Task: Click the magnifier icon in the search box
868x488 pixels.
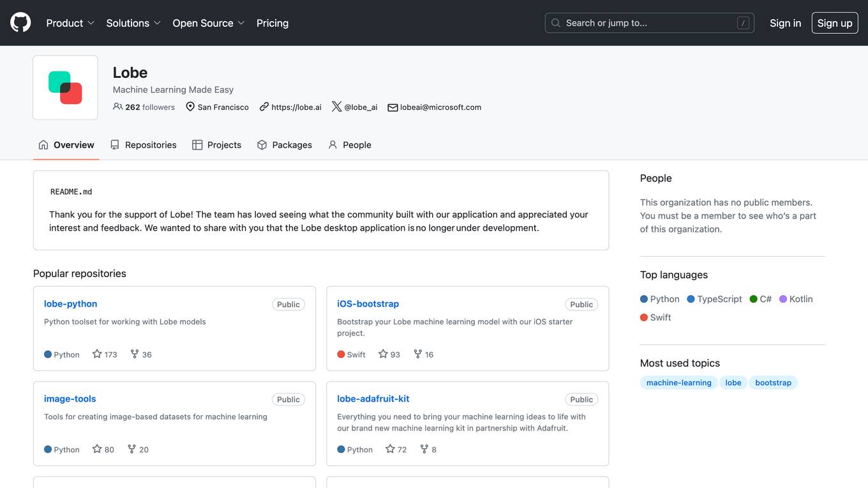Action: click(x=556, y=23)
